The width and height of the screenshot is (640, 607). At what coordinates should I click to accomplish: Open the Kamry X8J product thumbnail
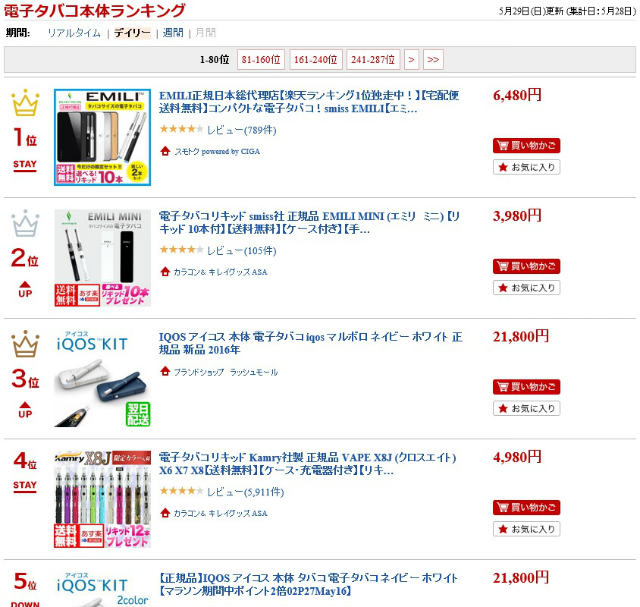tap(102, 499)
